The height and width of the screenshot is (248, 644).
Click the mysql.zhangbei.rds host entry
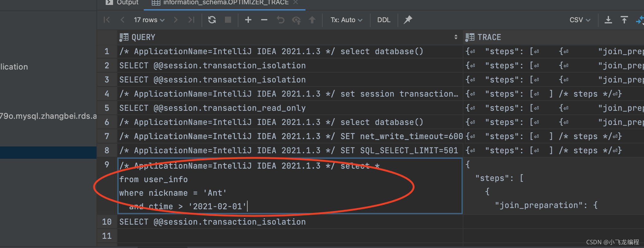[48, 116]
